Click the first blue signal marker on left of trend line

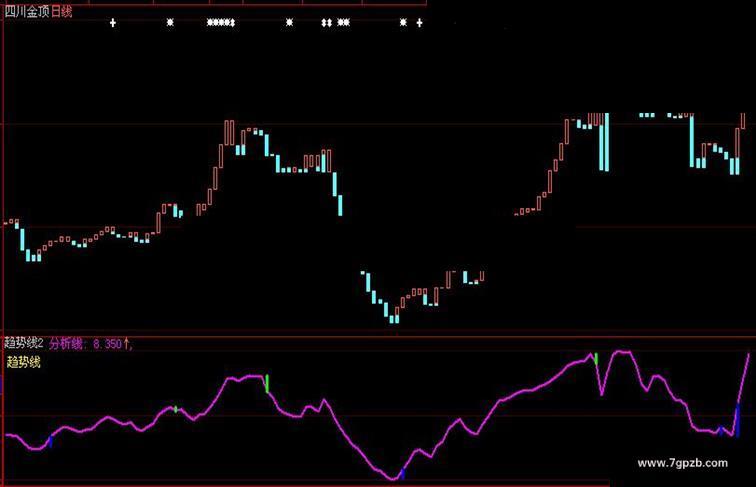pyautogui.click(x=51, y=441)
